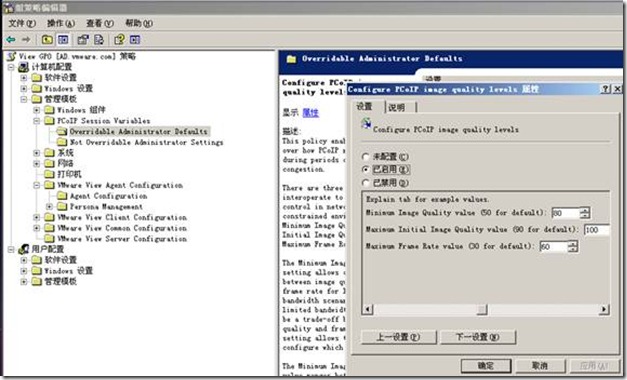Click the Up one level folder icon
Image resolution: width=627 pixels, height=380 pixels.
tap(47, 40)
